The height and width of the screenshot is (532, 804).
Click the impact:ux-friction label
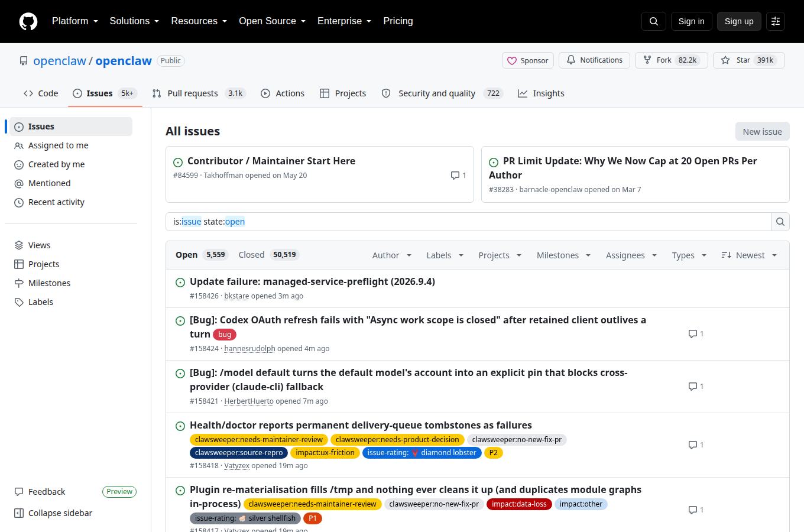pyautogui.click(x=325, y=453)
